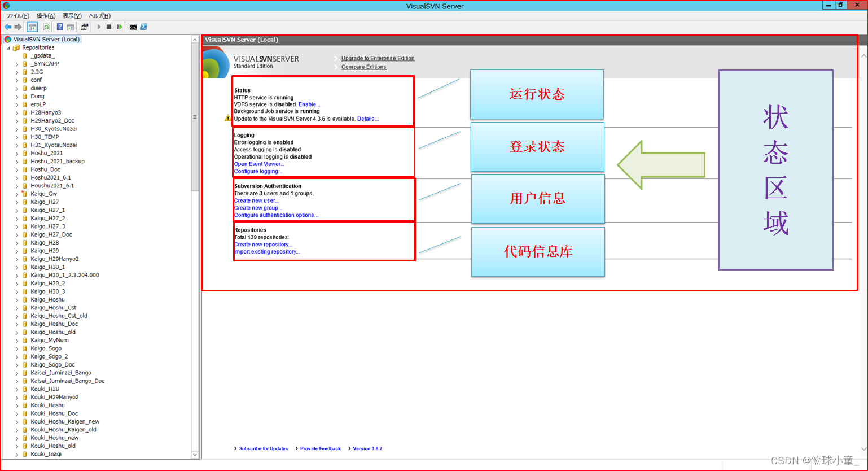The image size is (868, 471).
Task: Open the 表示(V) menu
Action: tap(72, 16)
